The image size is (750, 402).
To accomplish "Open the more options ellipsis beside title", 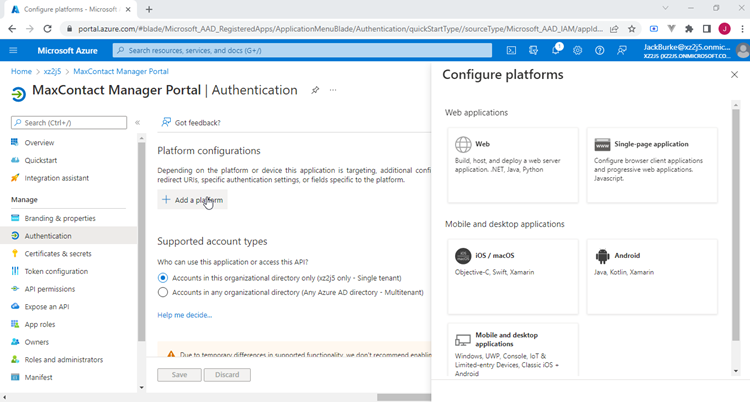I will (x=333, y=90).
